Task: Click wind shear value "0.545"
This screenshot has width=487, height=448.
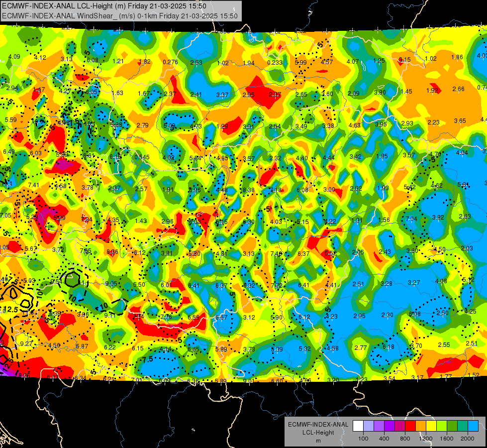Action: (x=142, y=157)
